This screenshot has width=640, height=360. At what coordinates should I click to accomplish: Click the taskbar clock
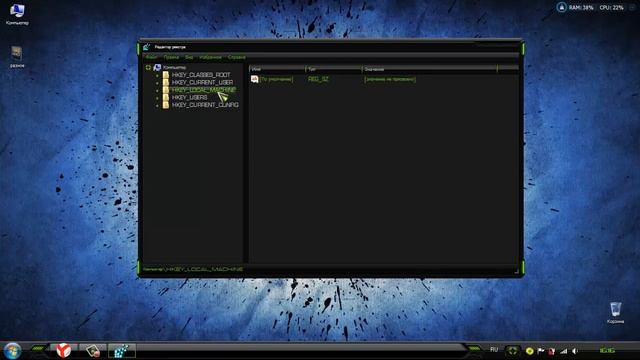pos(607,351)
